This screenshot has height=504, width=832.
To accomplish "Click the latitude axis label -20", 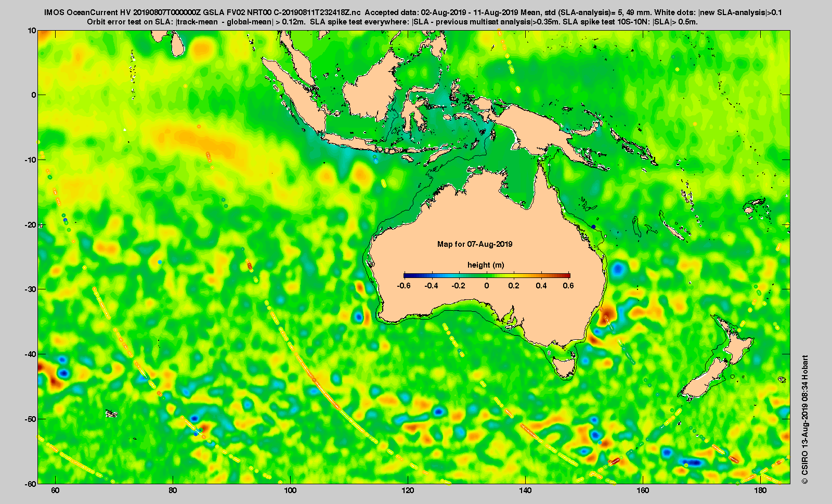I will (x=31, y=225).
